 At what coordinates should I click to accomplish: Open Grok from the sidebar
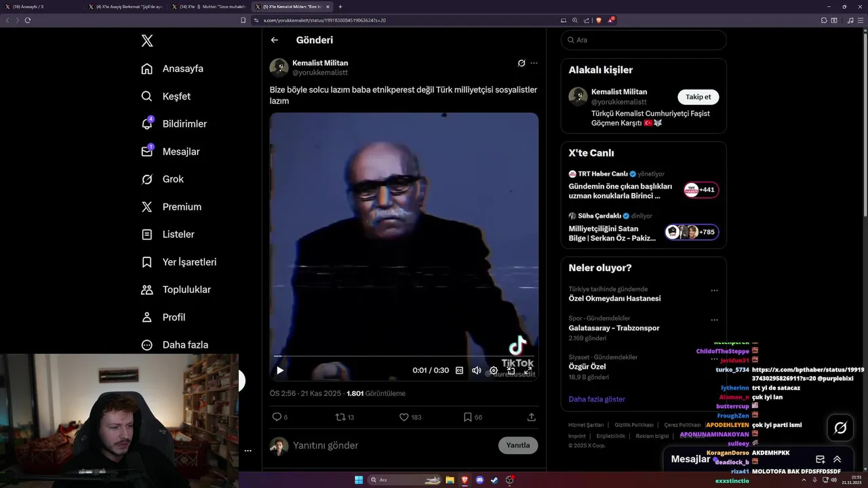[162, 179]
